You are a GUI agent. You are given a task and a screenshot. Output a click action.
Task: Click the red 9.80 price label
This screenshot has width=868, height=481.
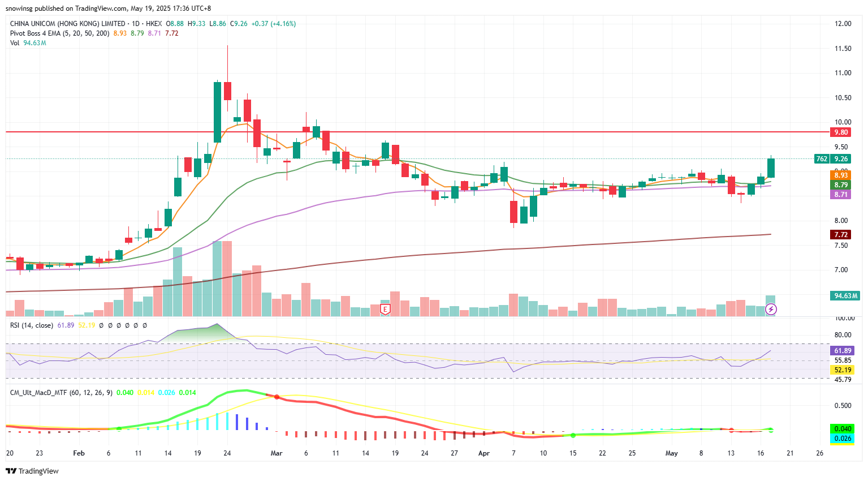(841, 132)
